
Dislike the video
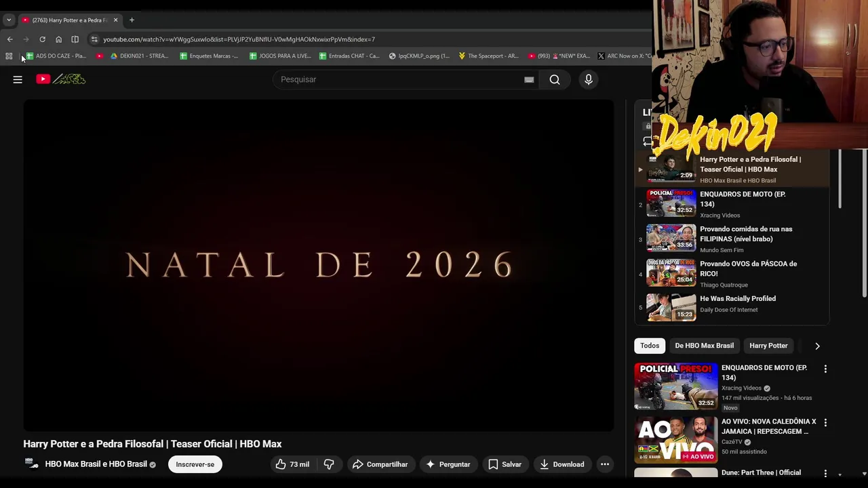(x=329, y=464)
